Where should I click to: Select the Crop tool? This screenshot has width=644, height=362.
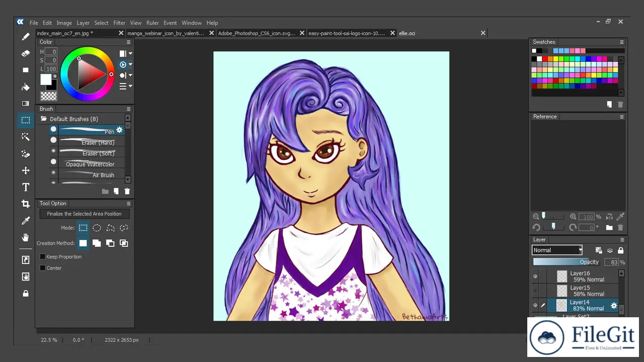coord(26,204)
